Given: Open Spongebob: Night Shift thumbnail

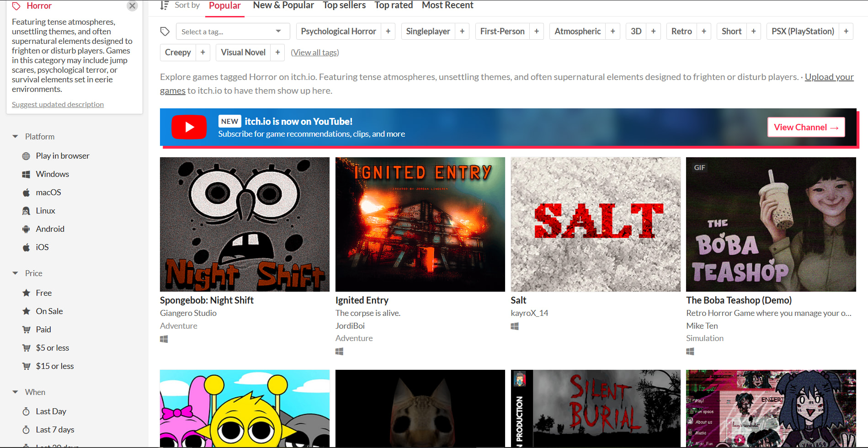Looking at the screenshot, I should 245,224.
